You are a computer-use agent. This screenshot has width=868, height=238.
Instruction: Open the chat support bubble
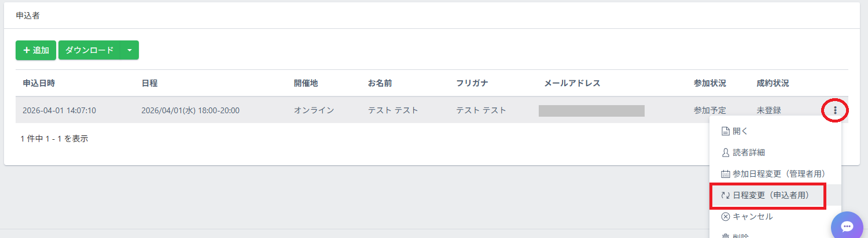[x=847, y=226]
